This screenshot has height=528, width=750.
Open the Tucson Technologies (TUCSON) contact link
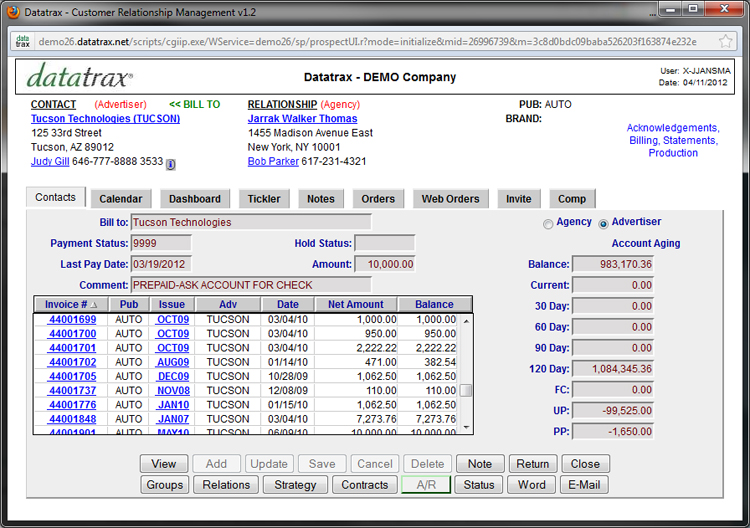coord(106,119)
